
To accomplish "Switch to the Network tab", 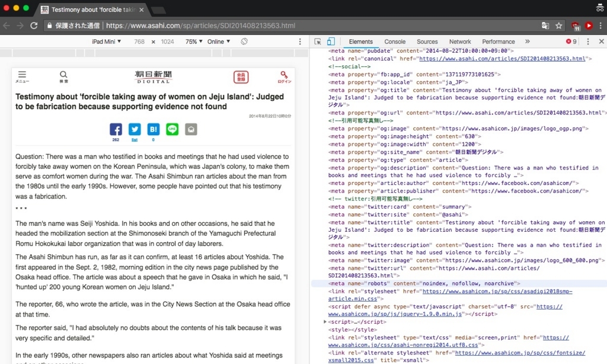I will [460, 41].
